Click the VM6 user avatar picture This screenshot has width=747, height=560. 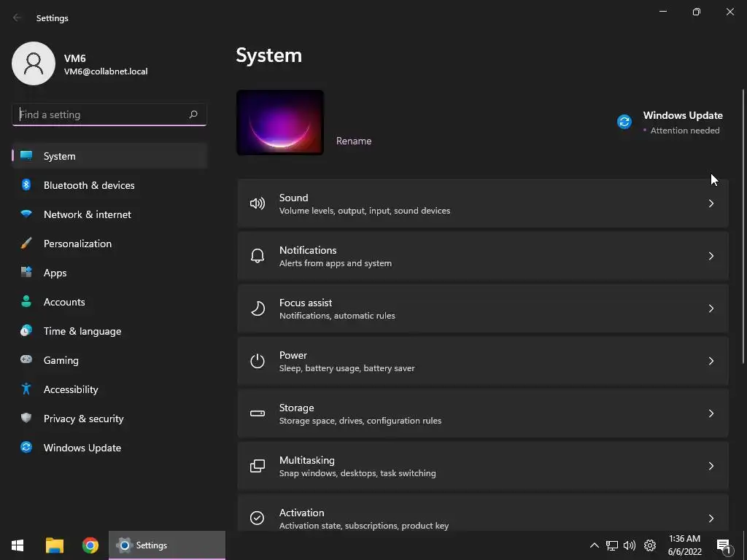tap(34, 63)
